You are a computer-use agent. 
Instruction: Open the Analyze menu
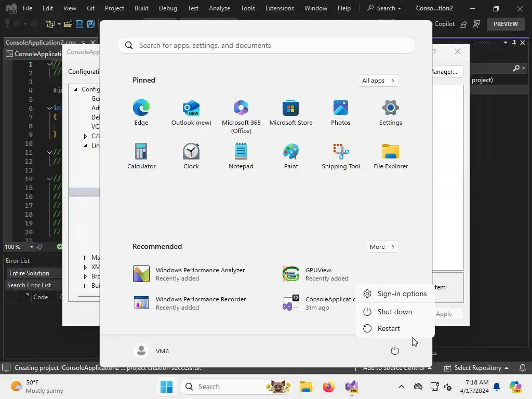[220, 8]
